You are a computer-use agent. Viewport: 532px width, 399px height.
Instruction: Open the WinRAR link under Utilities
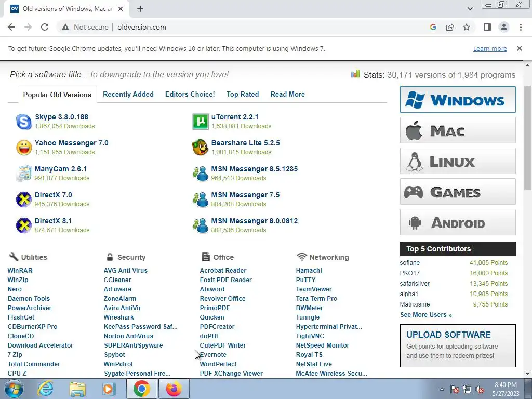(20, 270)
